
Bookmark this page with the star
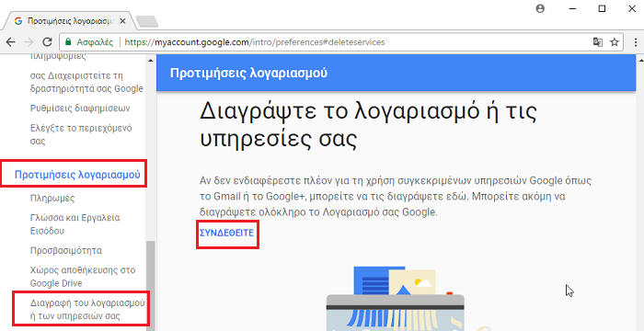pos(615,42)
